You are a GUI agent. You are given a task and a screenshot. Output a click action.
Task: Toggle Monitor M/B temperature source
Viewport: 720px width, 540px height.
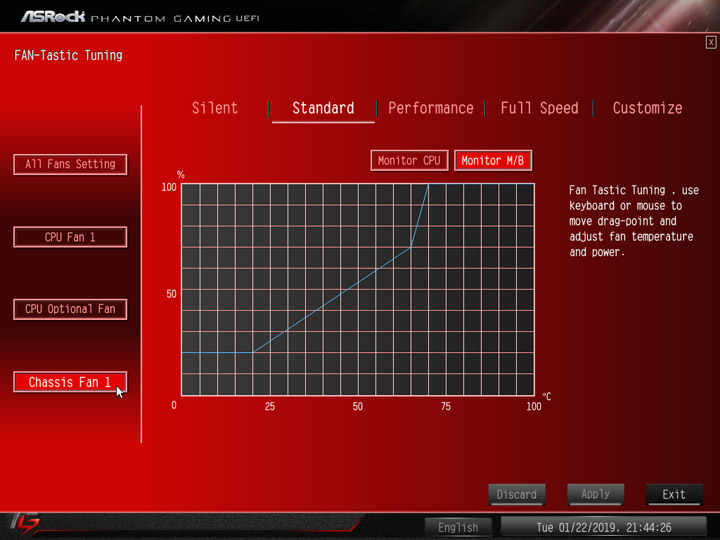493,160
